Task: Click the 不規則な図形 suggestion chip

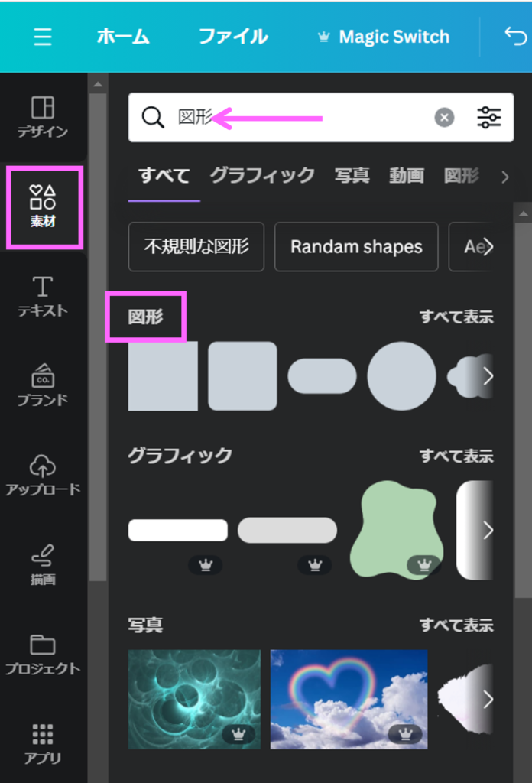Action: click(196, 247)
